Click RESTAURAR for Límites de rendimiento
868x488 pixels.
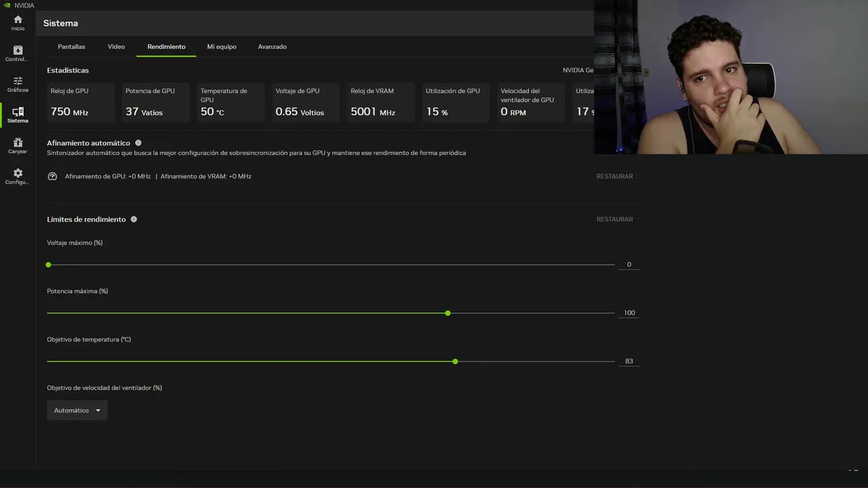click(614, 219)
